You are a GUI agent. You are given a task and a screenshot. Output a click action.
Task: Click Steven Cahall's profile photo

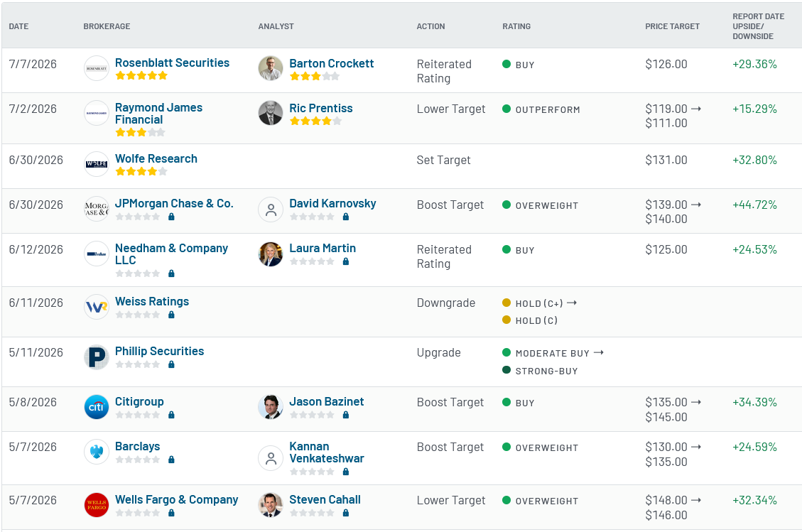[271, 505]
